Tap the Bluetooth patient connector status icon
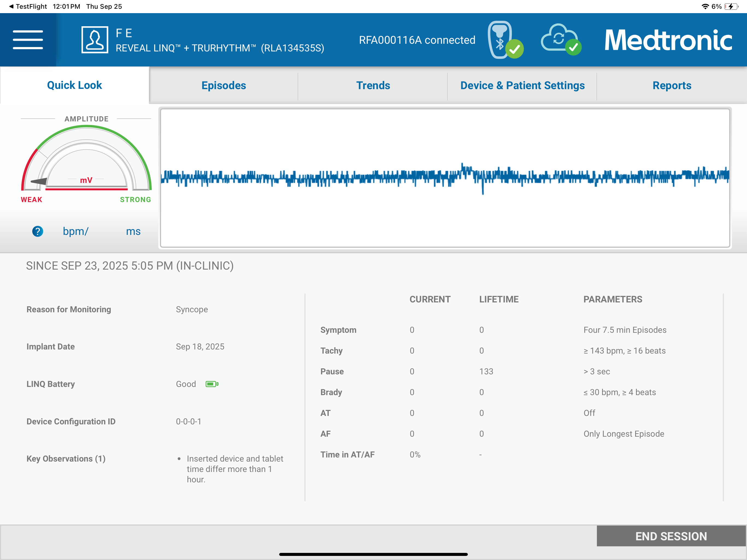Viewport: 747px width, 560px height. tap(505, 40)
